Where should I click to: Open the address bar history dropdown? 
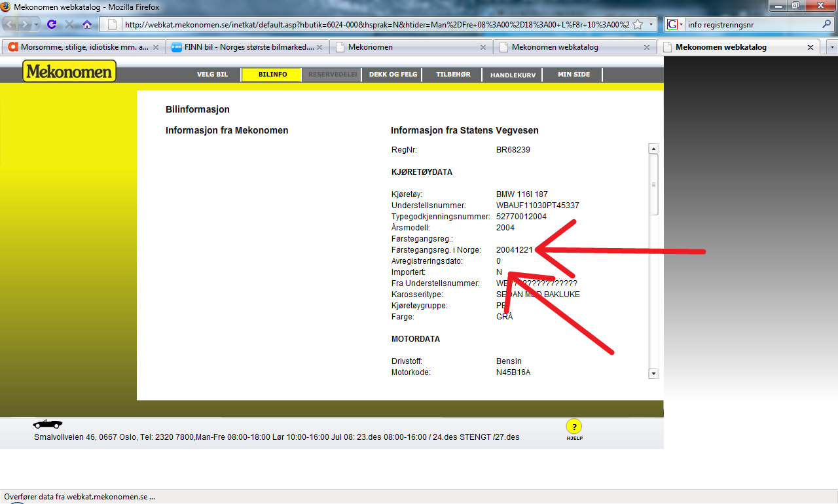(651, 25)
